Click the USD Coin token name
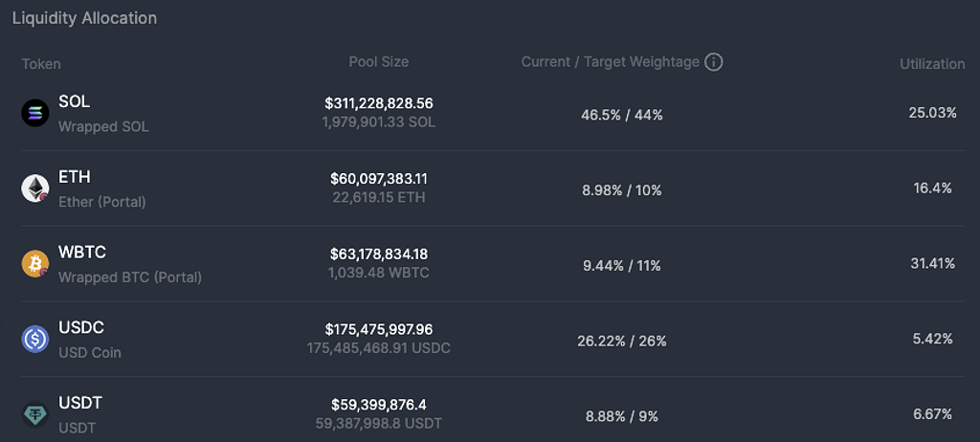 click(x=90, y=352)
